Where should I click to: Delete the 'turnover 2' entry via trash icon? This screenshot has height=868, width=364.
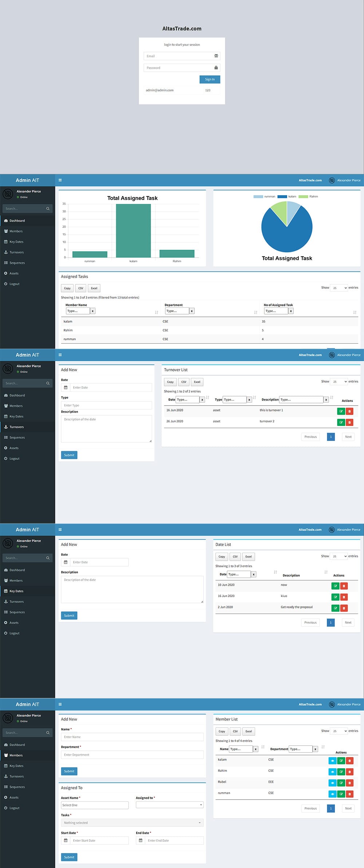pyautogui.click(x=349, y=422)
